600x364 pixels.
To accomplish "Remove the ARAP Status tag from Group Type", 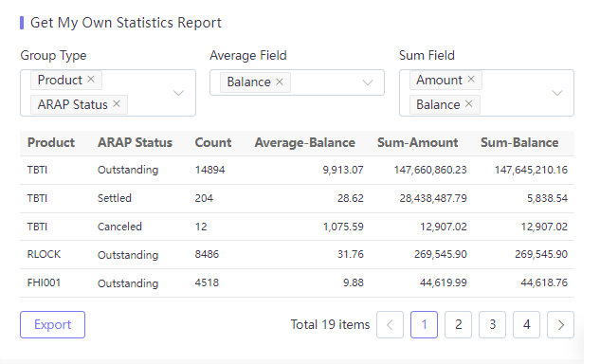I will [x=117, y=103].
